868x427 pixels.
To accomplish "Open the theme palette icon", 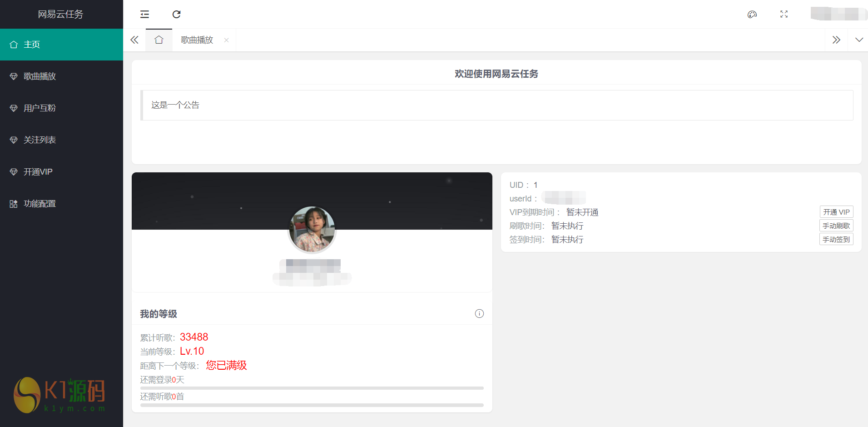I will [752, 15].
